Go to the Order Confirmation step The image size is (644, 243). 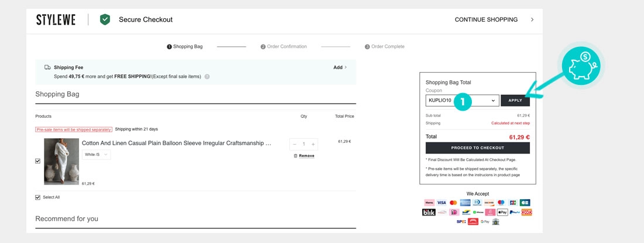[283, 47]
